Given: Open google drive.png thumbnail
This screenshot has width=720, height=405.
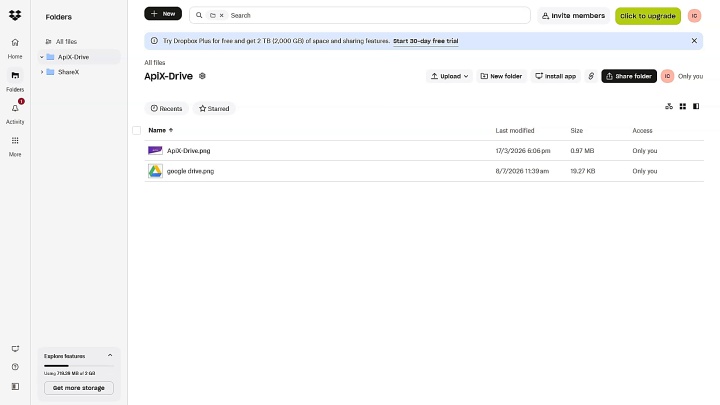Looking at the screenshot, I should 155,171.
